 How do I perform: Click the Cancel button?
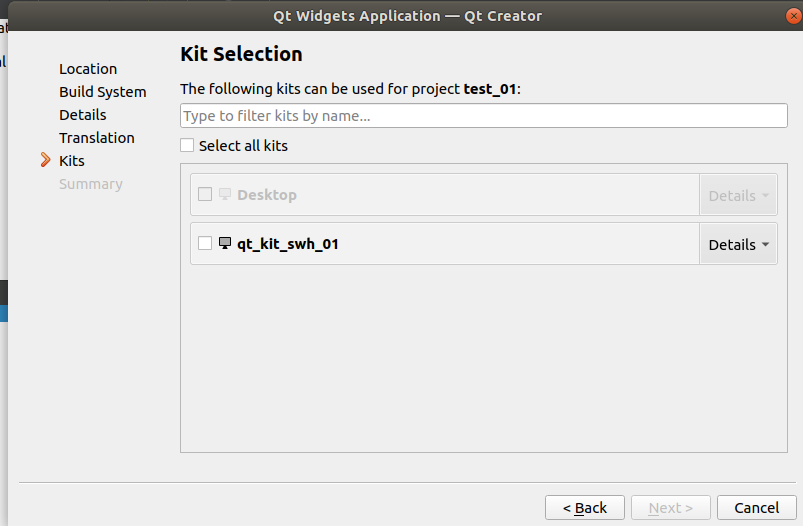click(x=756, y=508)
